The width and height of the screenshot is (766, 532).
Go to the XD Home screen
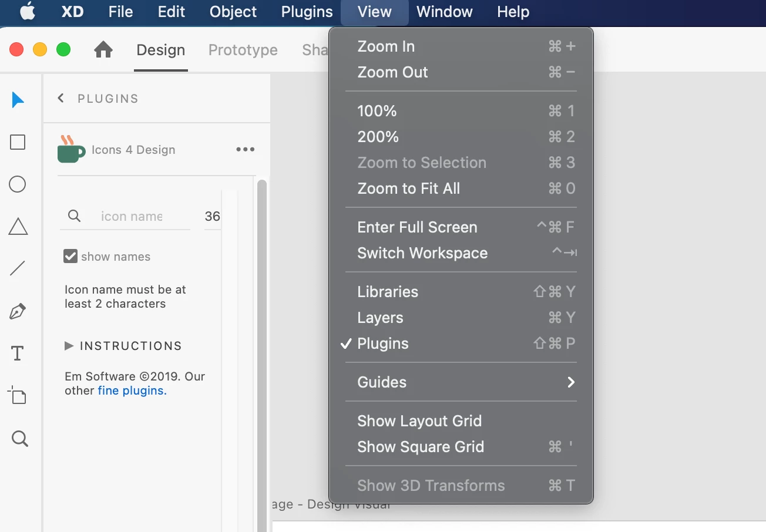pos(103,50)
